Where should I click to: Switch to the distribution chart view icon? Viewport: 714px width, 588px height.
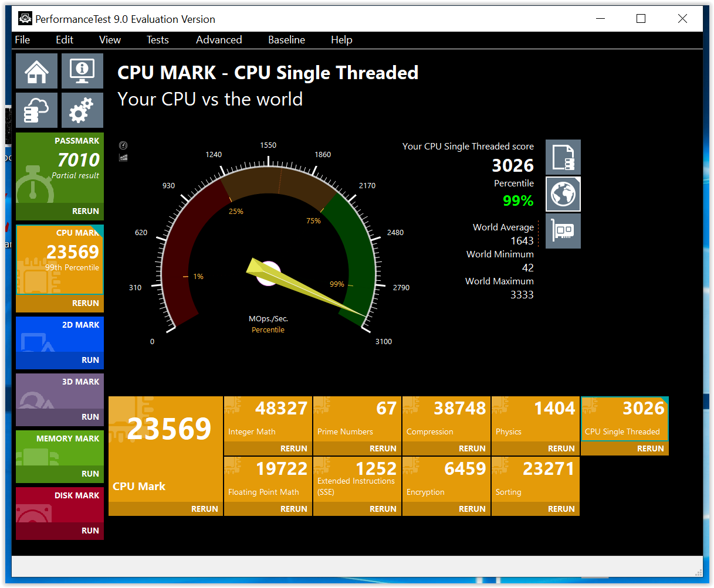coord(123,157)
